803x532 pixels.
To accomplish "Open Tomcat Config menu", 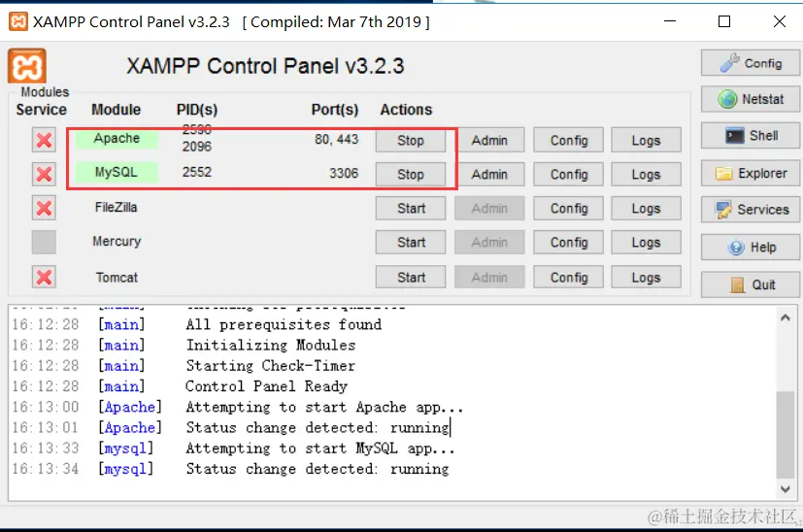I will [x=568, y=277].
